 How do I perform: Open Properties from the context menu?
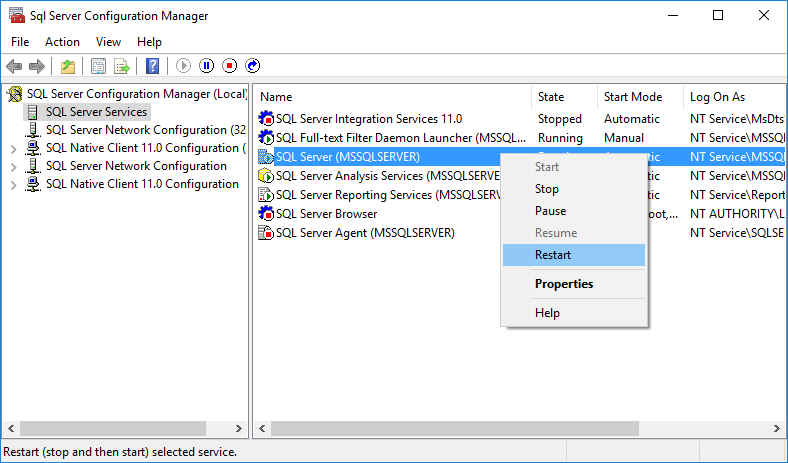tap(563, 284)
